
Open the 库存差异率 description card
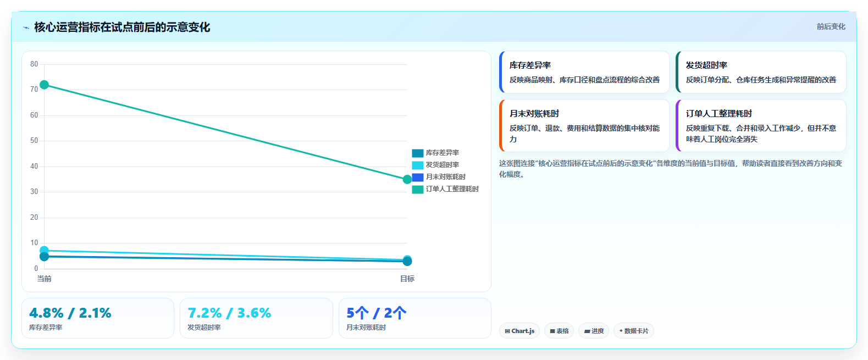pyautogui.click(x=584, y=72)
